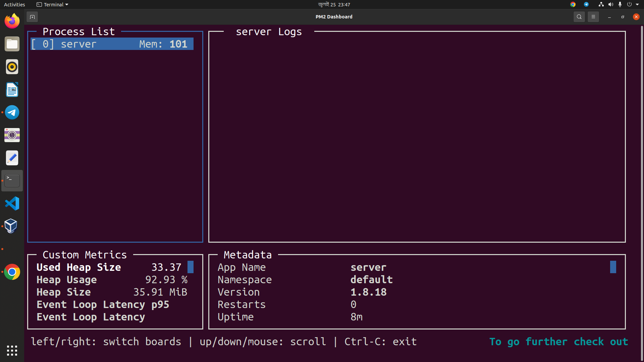The height and width of the screenshot is (362, 644).
Task: Open the text editor dock icon
Action: tap(12, 158)
